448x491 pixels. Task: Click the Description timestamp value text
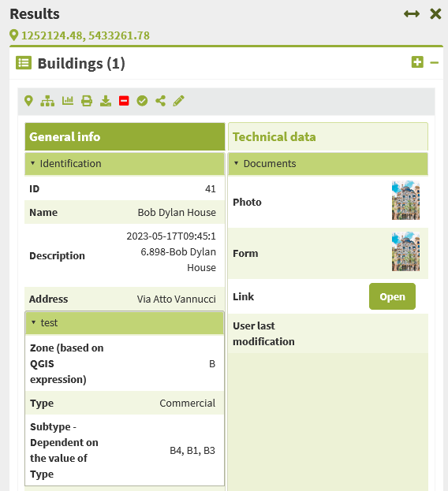[171, 251]
